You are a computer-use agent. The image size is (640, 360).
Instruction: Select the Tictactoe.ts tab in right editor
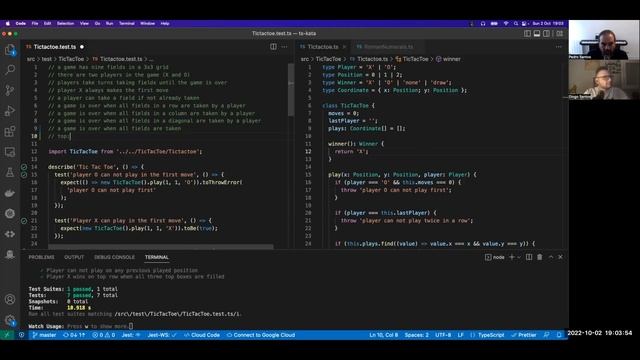click(x=323, y=47)
